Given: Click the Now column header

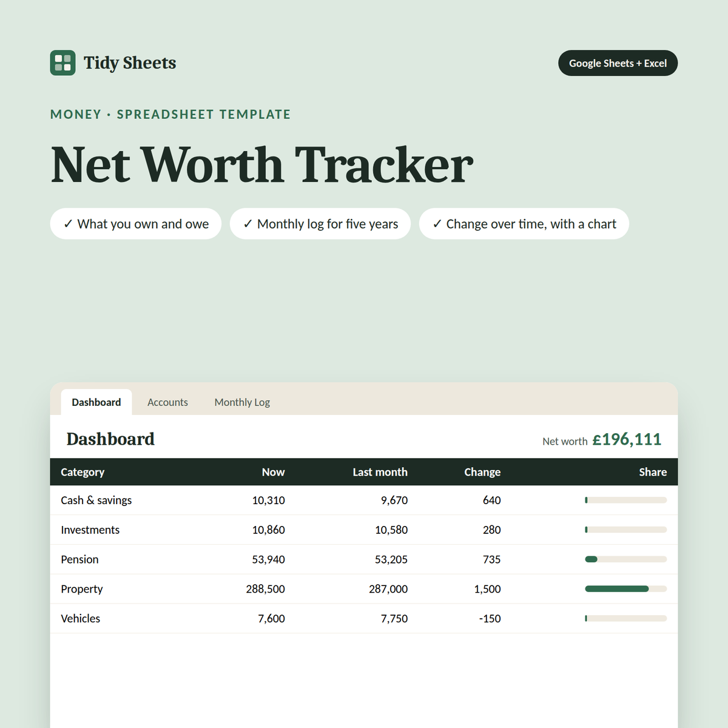Looking at the screenshot, I should click(273, 472).
